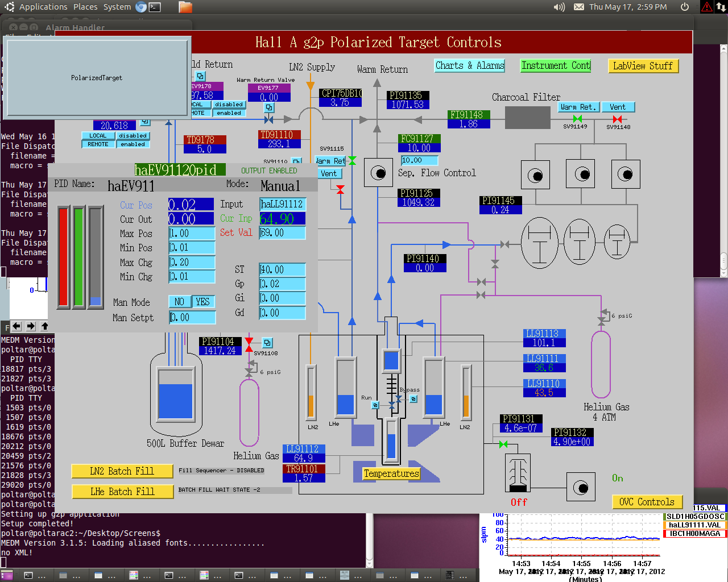
Task: Launch terminal from top panel icon
Action: (155, 7)
